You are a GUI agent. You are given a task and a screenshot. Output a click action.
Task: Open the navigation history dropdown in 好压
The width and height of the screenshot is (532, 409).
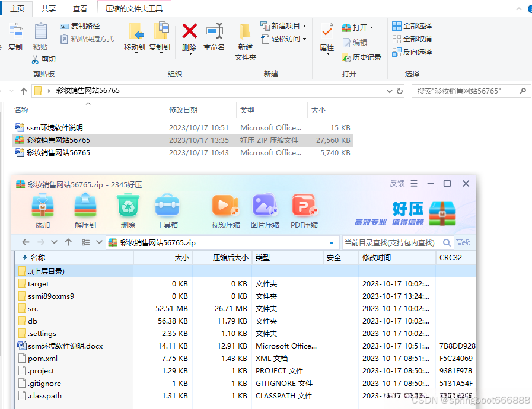[x=54, y=242]
